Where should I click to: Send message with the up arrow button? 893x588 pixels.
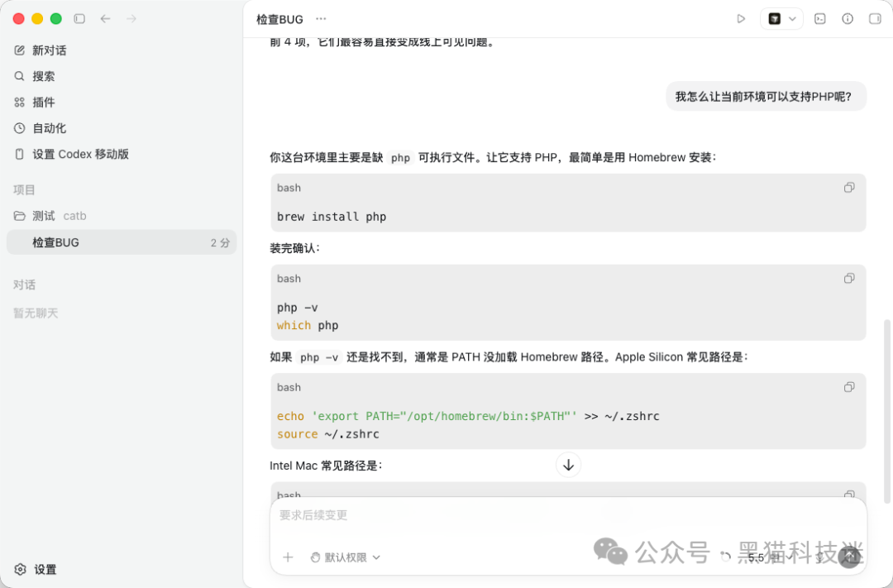(x=849, y=557)
